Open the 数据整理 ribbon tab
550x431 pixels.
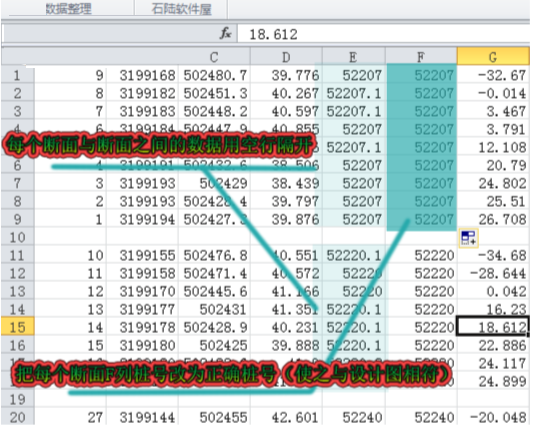pos(68,8)
